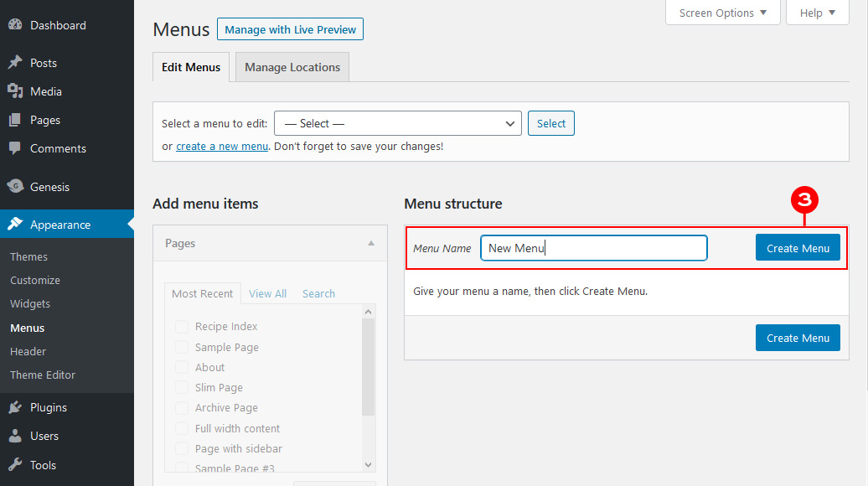
Task: Switch to the Manage Locations tab
Action: click(x=292, y=67)
